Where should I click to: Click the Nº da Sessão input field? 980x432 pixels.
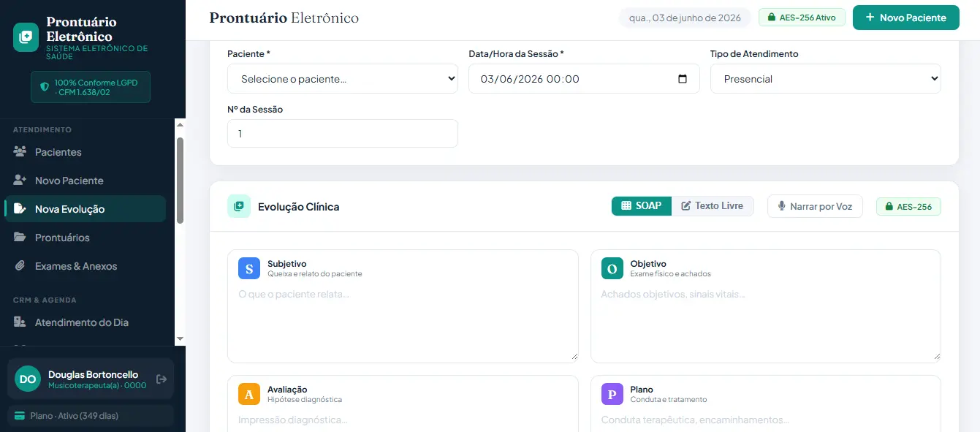pyautogui.click(x=343, y=134)
